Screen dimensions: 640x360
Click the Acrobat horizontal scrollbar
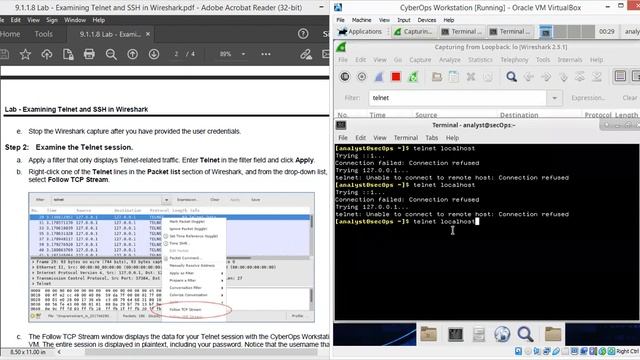200,352
